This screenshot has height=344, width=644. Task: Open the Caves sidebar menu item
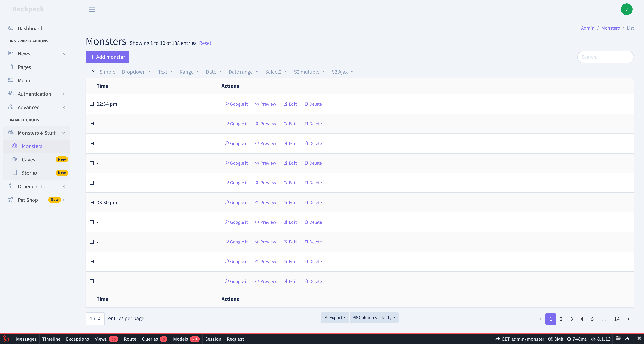tap(28, 159)
